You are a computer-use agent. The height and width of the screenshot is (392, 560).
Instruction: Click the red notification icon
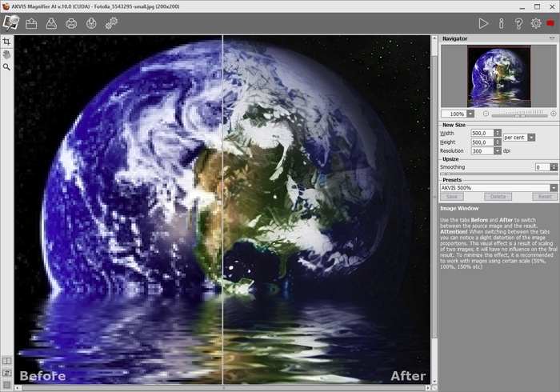(x=550, y=23)
